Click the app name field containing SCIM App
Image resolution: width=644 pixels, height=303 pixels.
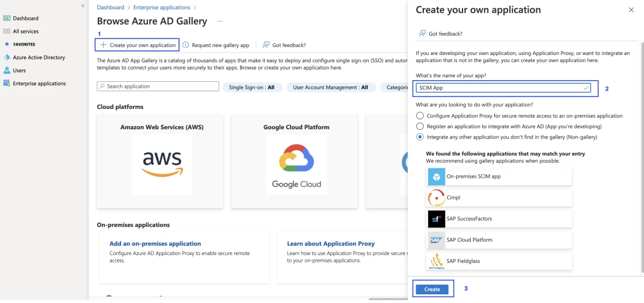pyautogui.click(x=503, y=88)
